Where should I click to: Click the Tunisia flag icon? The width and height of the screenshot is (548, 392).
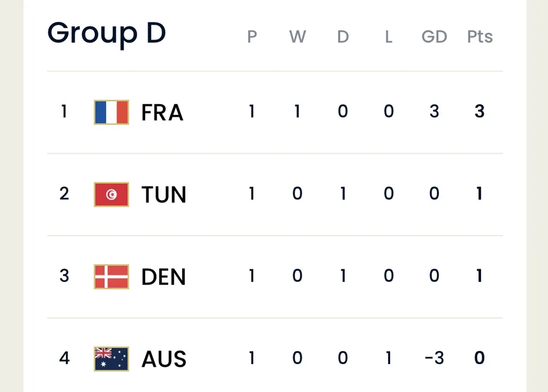(111, 195)
